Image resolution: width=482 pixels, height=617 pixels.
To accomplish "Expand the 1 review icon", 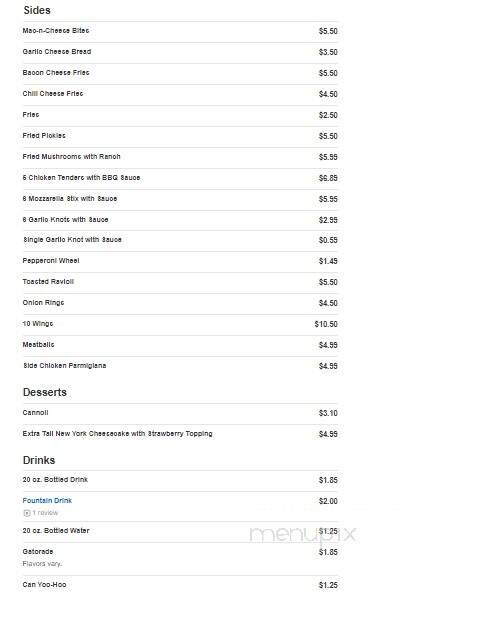I will tap(27, 513).
